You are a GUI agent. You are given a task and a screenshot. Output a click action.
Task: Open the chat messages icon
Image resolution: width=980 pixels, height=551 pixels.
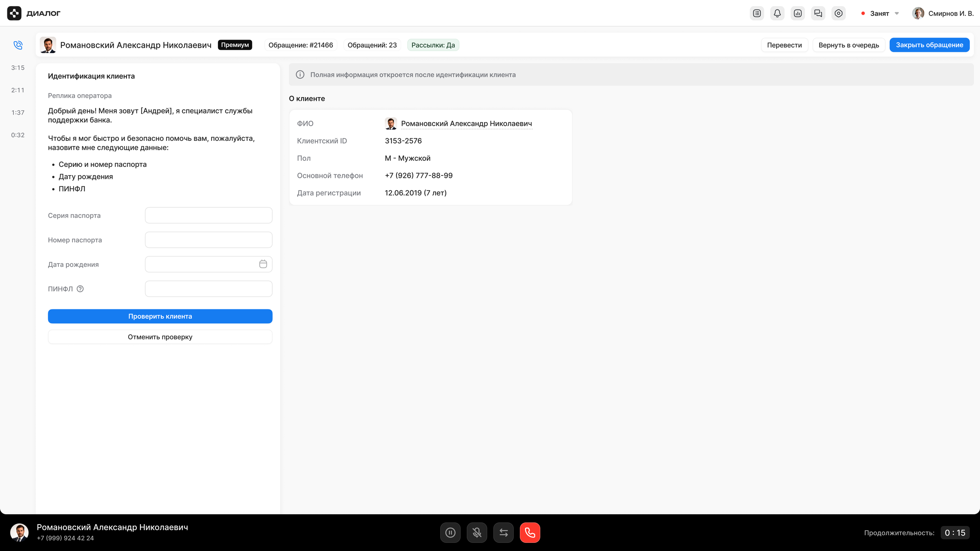click(x=818, y=13)
